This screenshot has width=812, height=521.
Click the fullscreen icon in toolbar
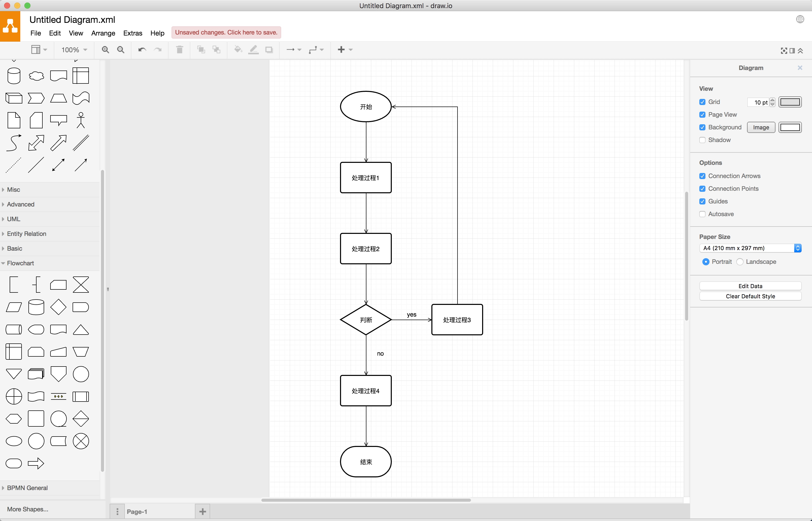(784, 51)
